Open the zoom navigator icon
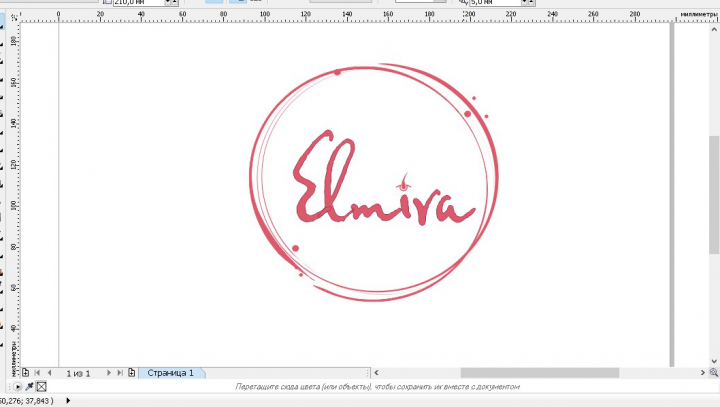The height and width of the screenshot is (407, 720). click(714, 373)
